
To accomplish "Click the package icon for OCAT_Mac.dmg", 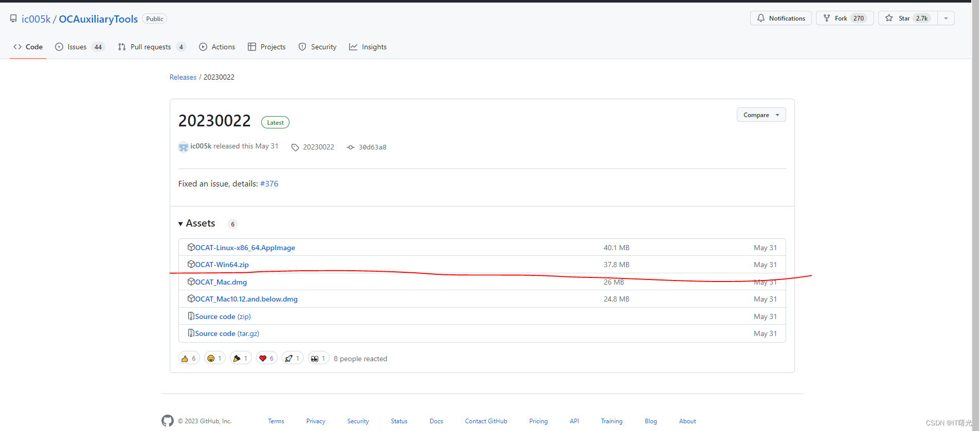I will click(191, 282).
